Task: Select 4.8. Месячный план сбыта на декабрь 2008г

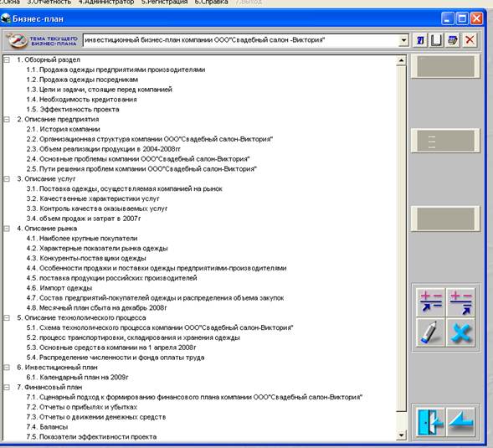Action: 96,308
